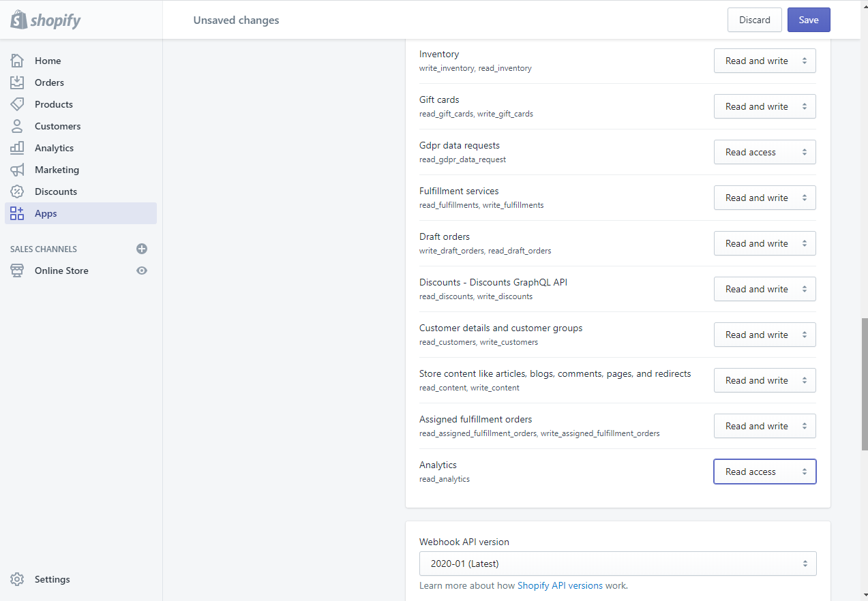Click the Settings gear icon
Screen dimensions: 868x601
tap(17, 579)
